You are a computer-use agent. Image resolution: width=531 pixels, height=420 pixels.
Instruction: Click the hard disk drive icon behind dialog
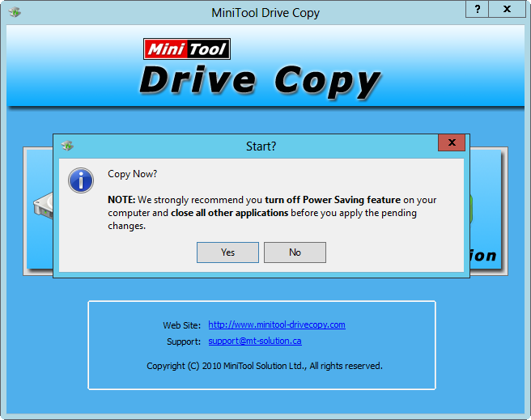point(44,205)
